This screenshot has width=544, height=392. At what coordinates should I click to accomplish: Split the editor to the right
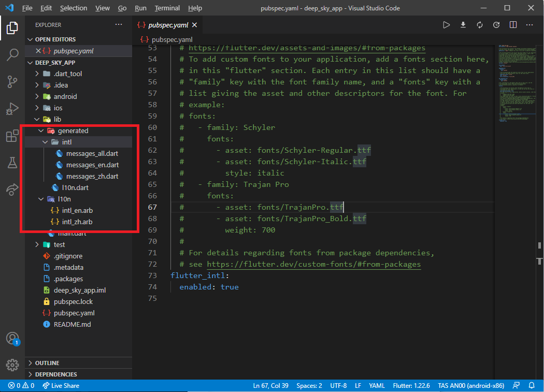(x=513, y=25)
